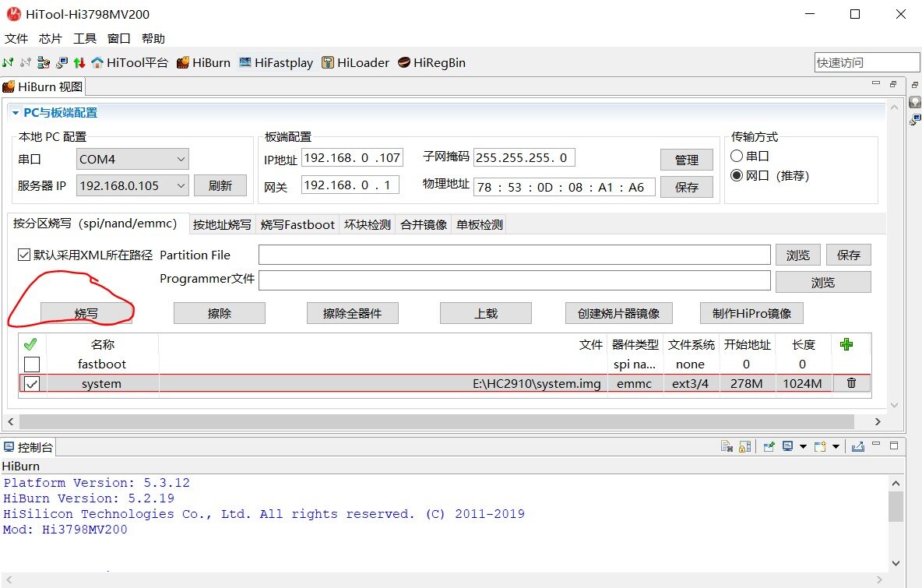
Task: Toggle console scroll lock
Action: [x=745, y=447]
